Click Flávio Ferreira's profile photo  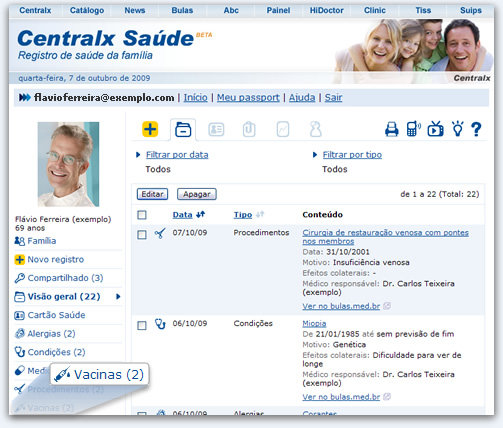coord(68,164)
